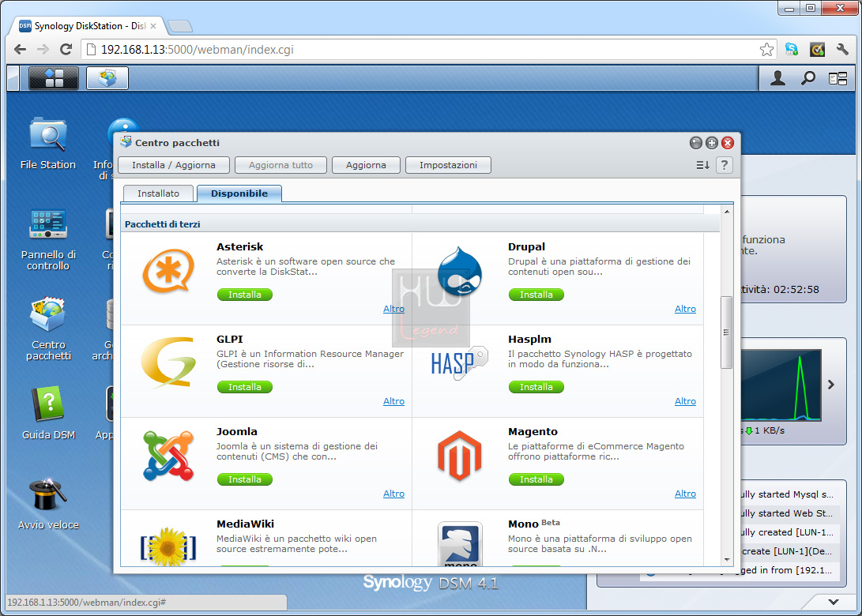Click the package list scrollbar thumb
Image resolution: width=862 pixels, height=616 pixels.
coord(726,332)
